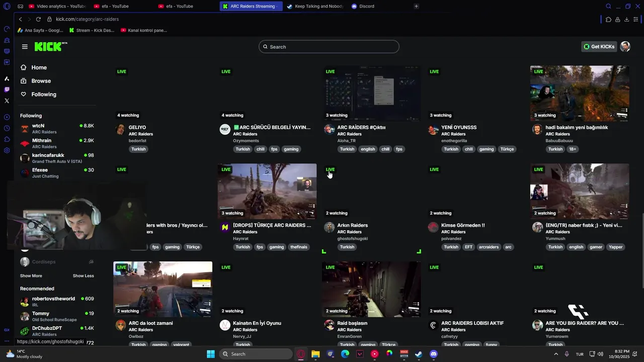Open Stream - Kick Dashboard bookmark
644x362 pixels.
92,30
